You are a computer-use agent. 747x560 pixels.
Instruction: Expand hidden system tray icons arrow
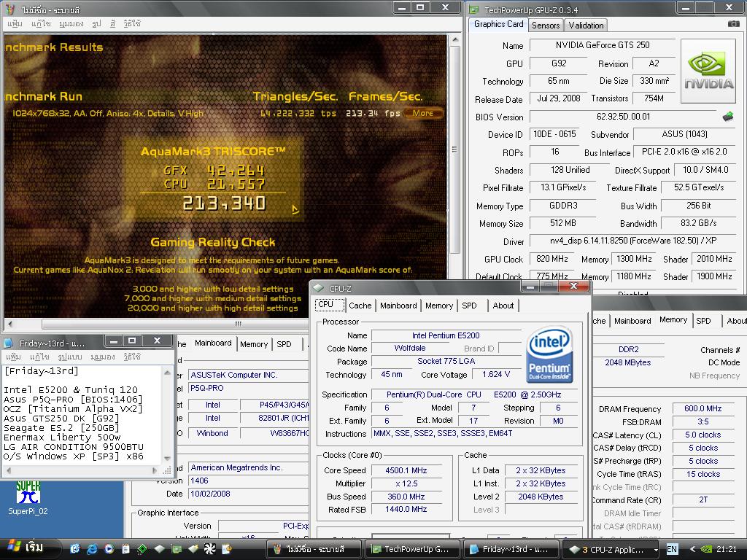pos(693,549)
